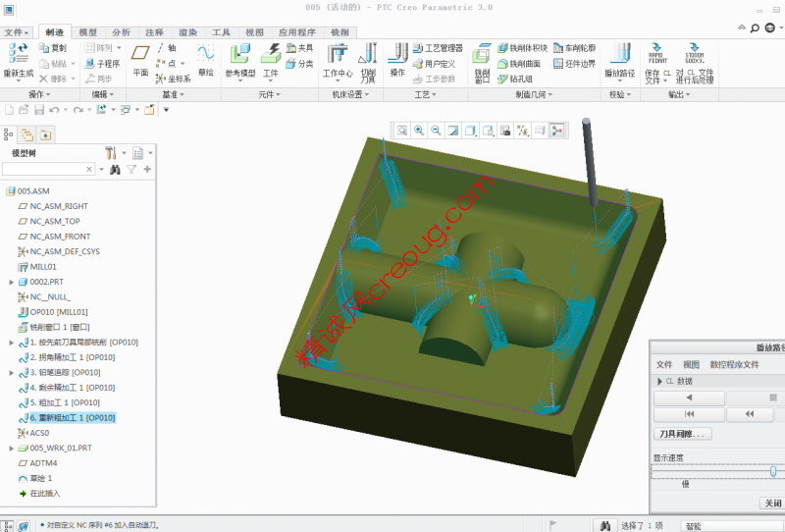Open the 制造几何 group dropdown

coord(534,94)
